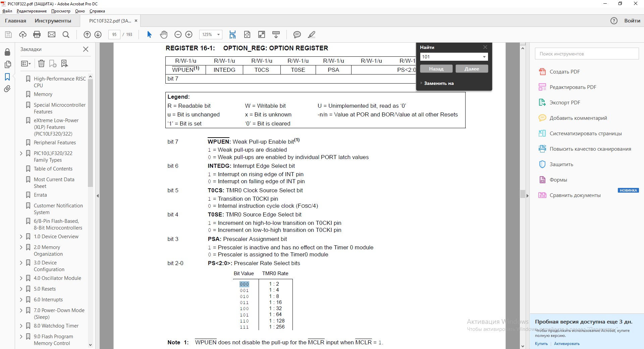
Task: Print the document with printer icon
Action: [x=37, y=35]
